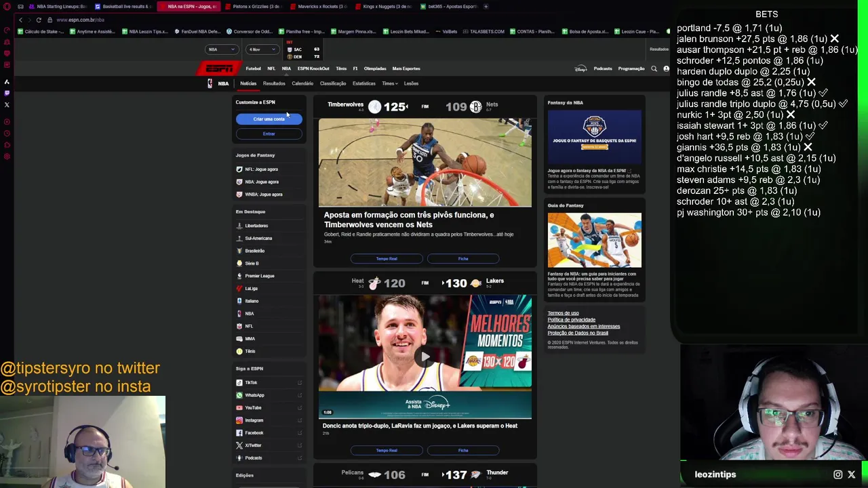The height and width of the screenshot is (488, 868).
Task: Click the NBA logo beside section title
Action: 210,83
